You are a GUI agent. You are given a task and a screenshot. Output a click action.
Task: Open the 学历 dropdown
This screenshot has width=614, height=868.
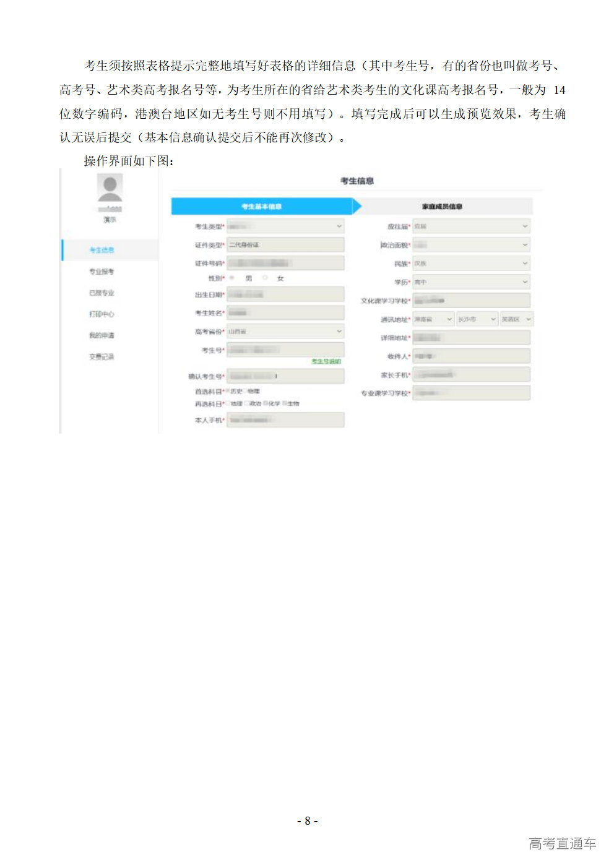tap(471, 282)
